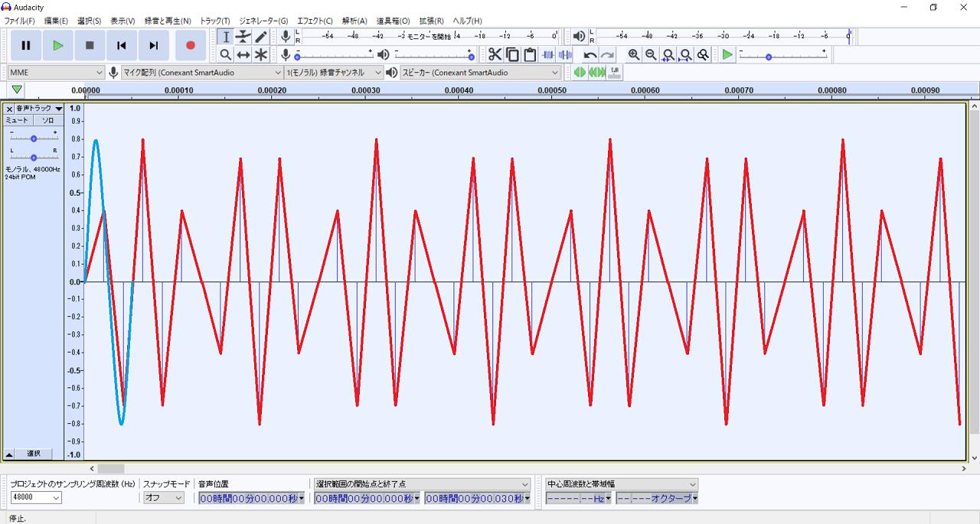Click the 選択 button below track

pos(34,454)
